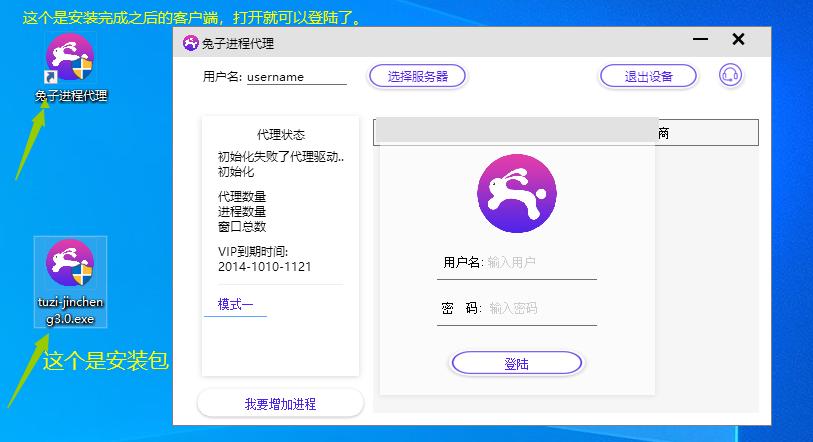Click the 我要增加进程 button

pos(280,404)
